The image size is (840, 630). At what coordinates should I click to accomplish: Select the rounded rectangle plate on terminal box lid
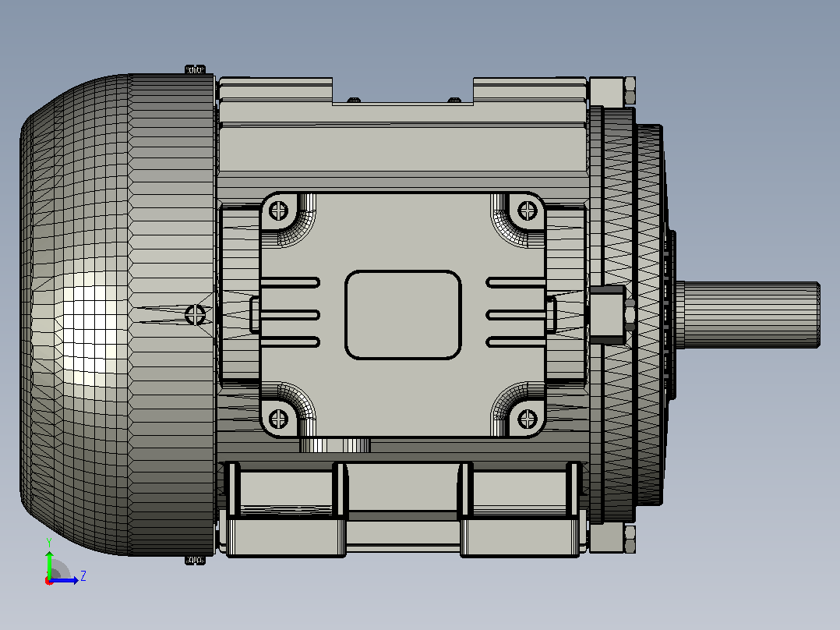coord(404,315)
